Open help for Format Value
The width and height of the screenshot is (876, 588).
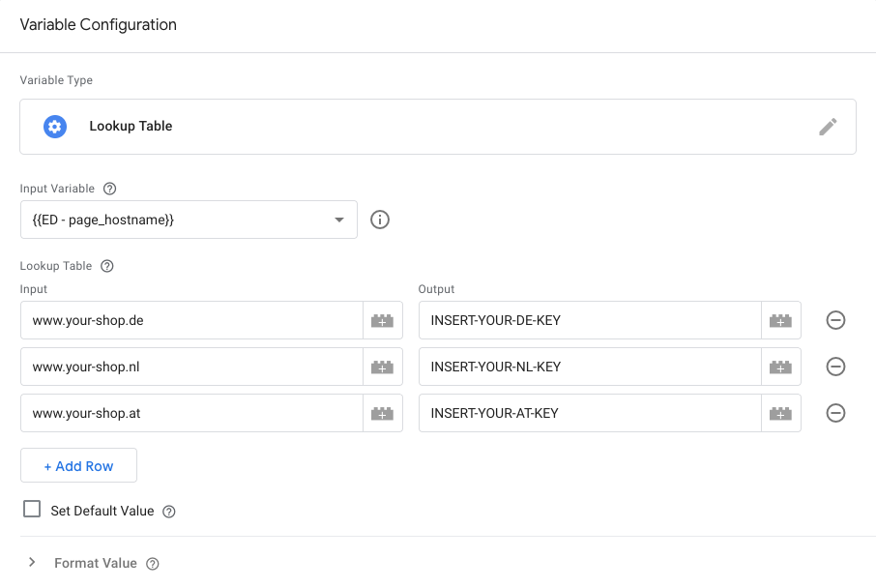click(x=153, y=564)
